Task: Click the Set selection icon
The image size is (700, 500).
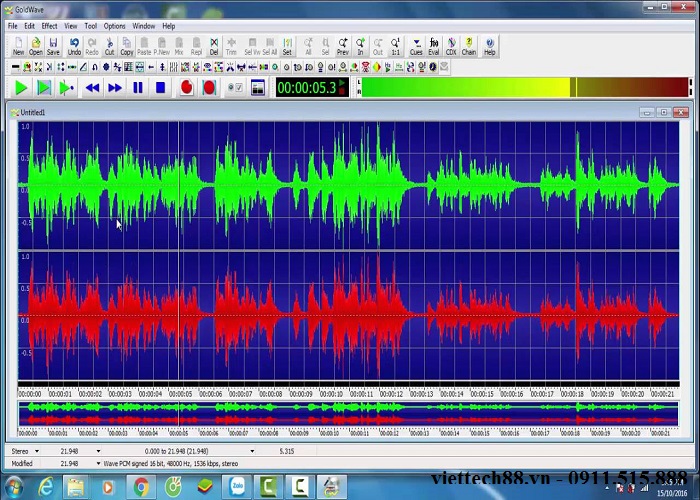Action: tap(287, 46)
